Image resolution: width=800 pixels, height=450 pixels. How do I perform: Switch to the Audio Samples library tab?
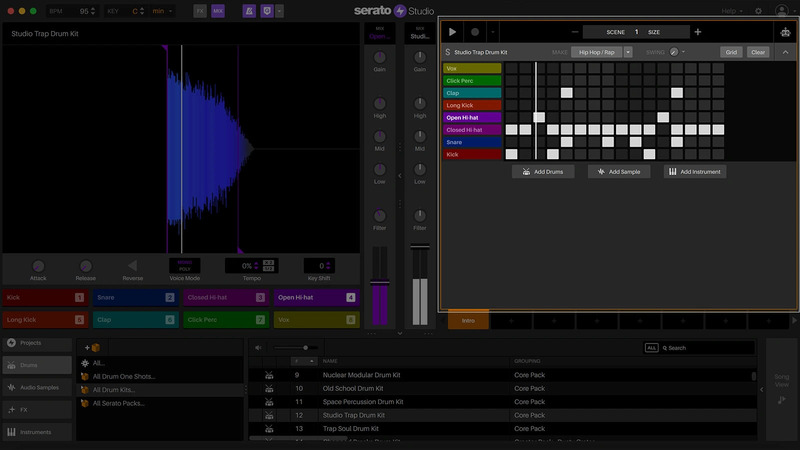coord(37,387)
